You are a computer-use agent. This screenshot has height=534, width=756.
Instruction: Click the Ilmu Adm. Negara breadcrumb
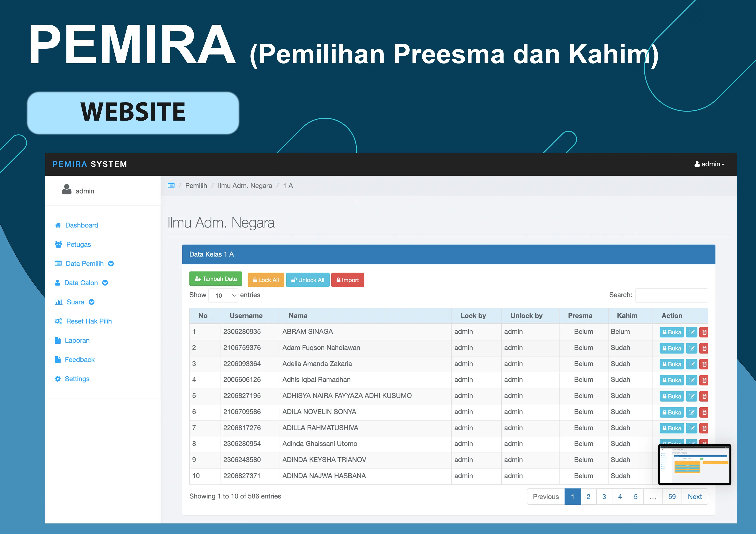245,186
